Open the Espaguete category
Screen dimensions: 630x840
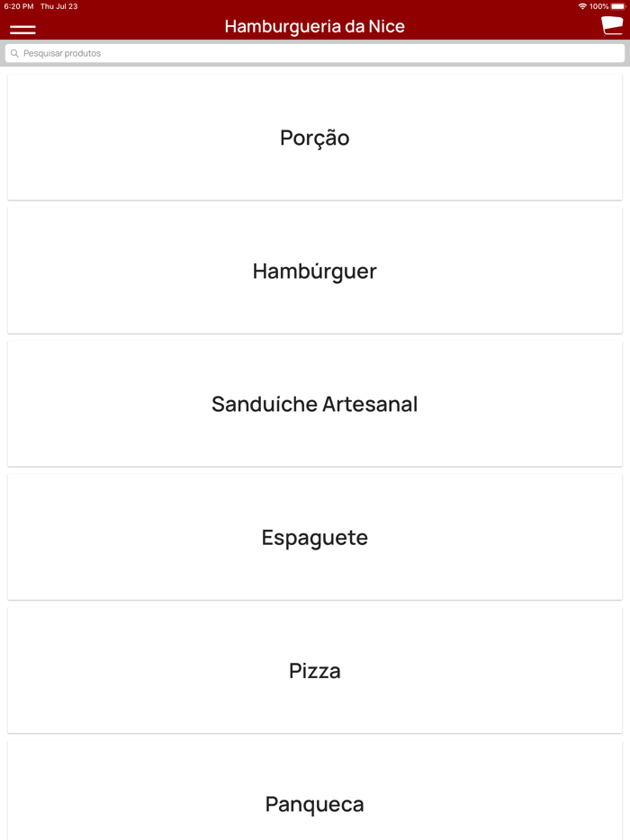coord(315,537)
